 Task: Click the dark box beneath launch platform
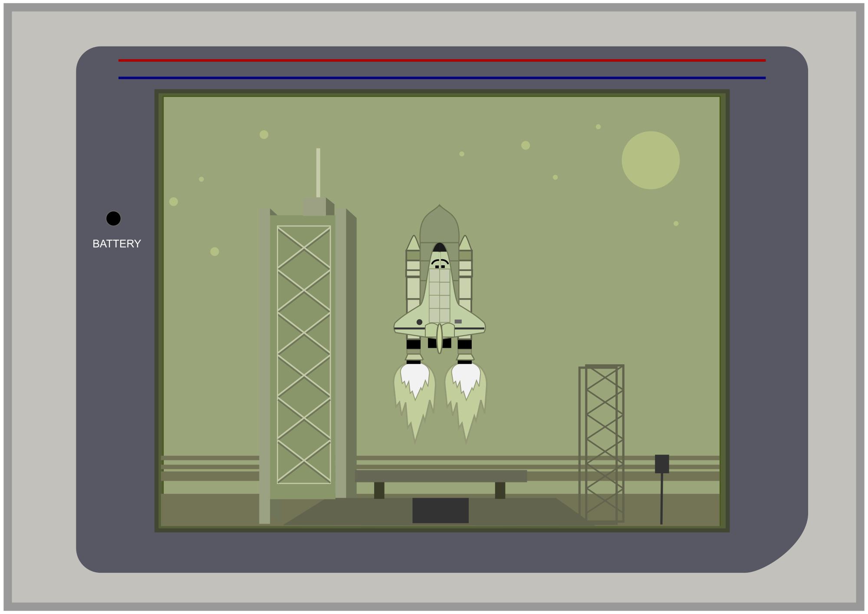[440, 510]
